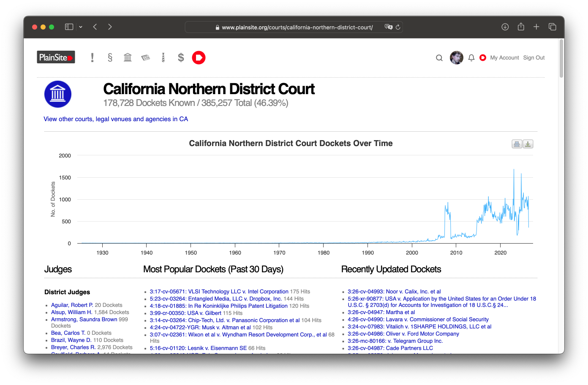Click the blue court building emblem
Screen dimensions: 588x385
pos(58,94)
